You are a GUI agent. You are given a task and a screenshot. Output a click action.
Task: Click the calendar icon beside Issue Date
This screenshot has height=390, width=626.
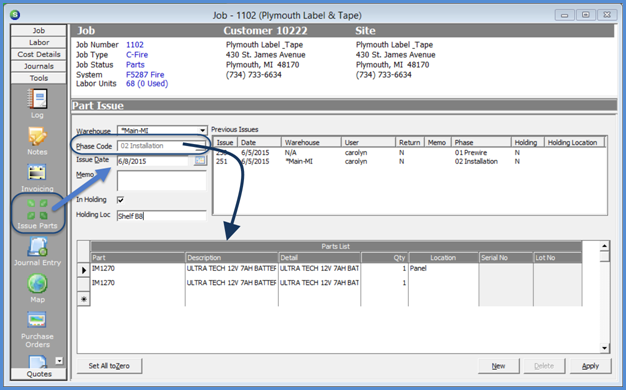(x=200, y=161)
